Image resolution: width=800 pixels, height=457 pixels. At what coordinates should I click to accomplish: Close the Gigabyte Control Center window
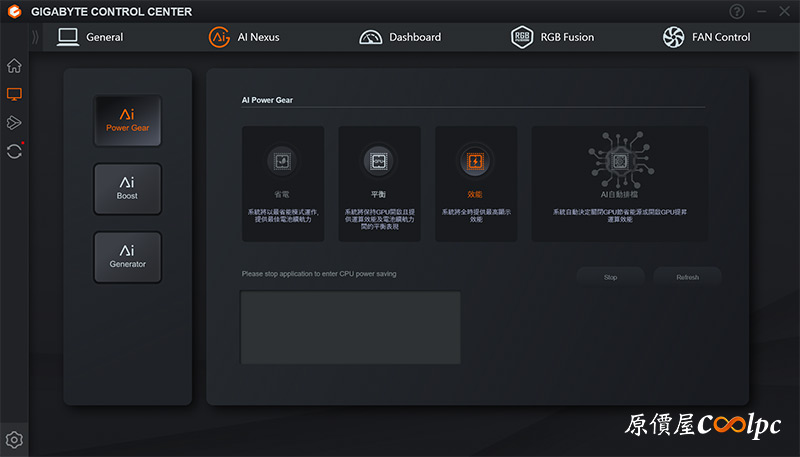point(785,11)
